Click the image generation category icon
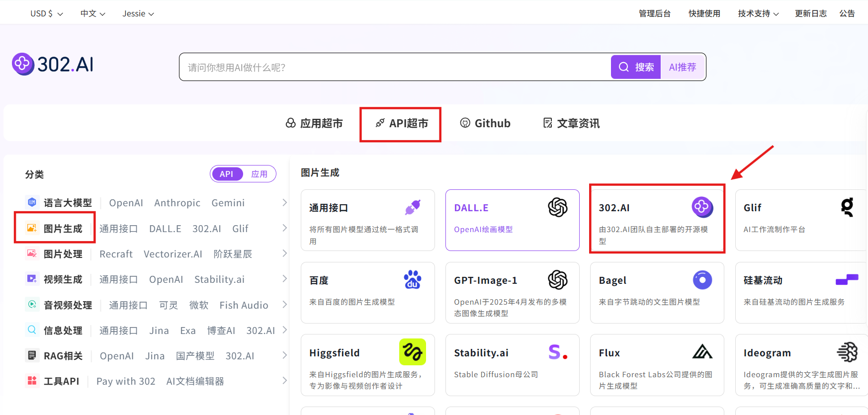Image resolution: width=868 pixels, height=415 pixels. point(32,228)
